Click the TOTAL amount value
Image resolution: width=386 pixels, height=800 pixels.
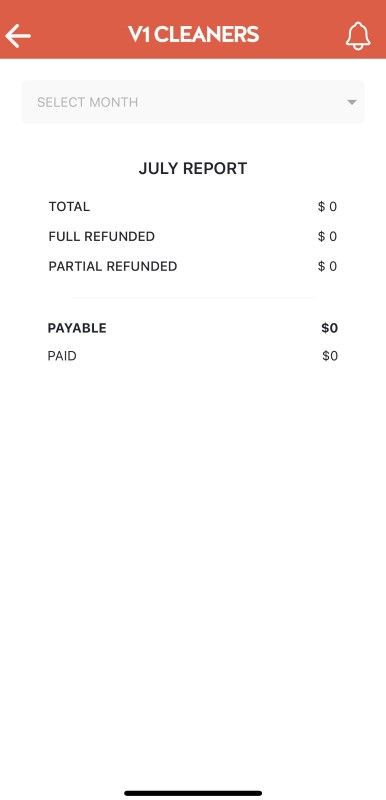pyautogui.click(x=327, y=207)
